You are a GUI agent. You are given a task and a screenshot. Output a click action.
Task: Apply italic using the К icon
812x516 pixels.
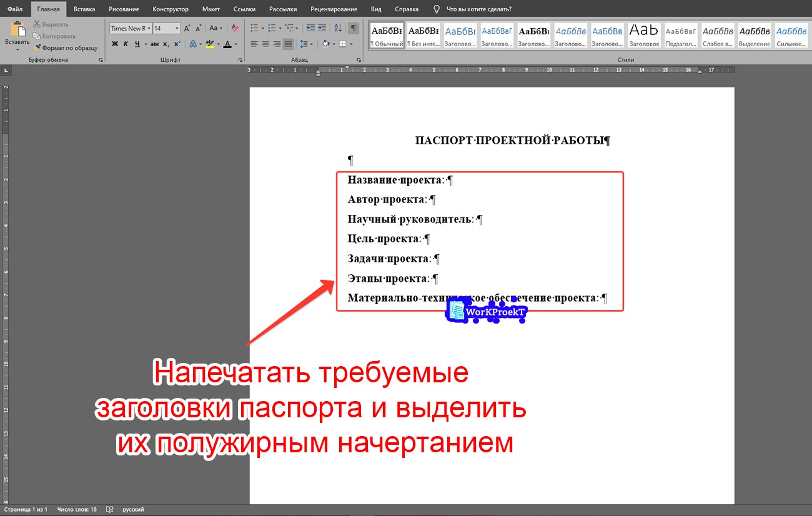(126, 44)
